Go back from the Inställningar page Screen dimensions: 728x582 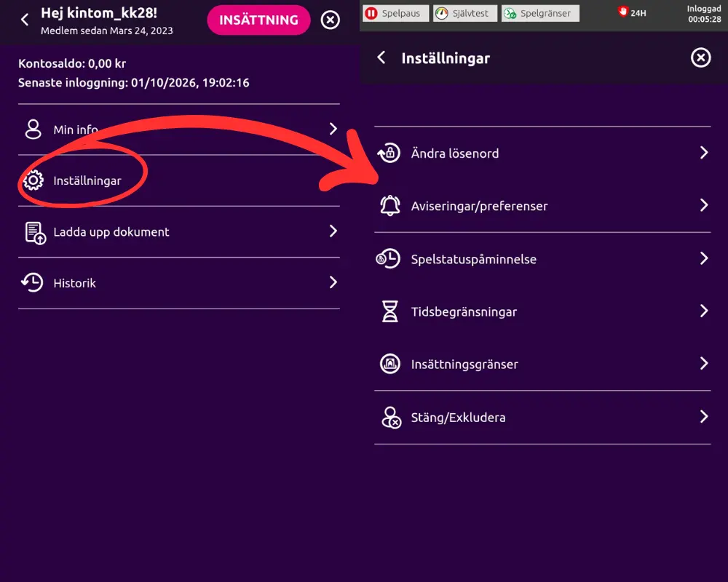(x=381, y=57)
